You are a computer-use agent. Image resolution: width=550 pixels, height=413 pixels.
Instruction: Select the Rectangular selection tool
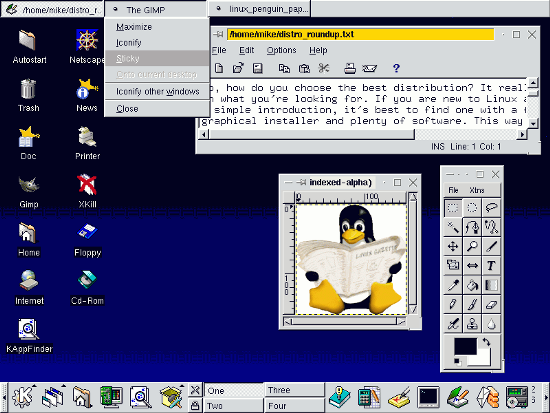[x=453, y=208]
